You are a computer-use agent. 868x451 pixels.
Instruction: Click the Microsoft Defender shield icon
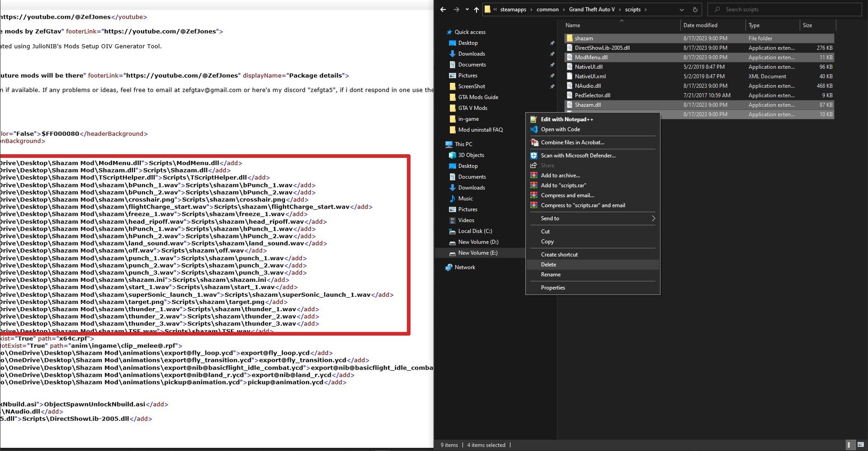point(533,156)
